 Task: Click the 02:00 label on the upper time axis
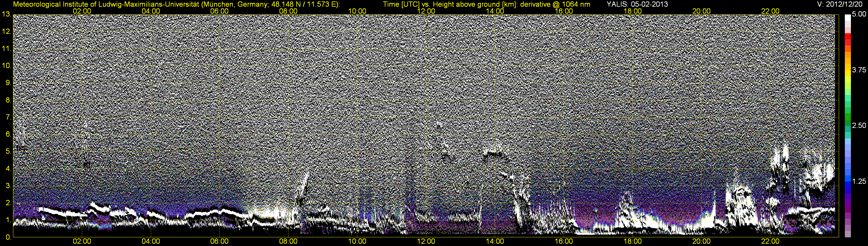pos(82,11)
